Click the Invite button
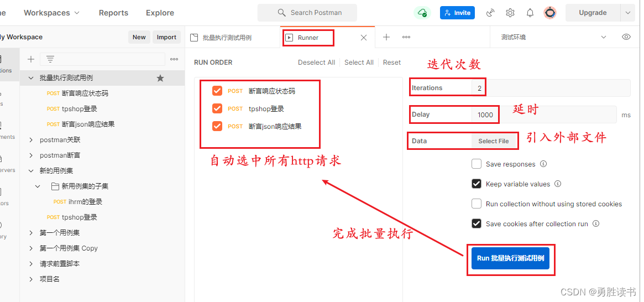Viewport: 644px width, 302px height. click(x=457, y=13)
